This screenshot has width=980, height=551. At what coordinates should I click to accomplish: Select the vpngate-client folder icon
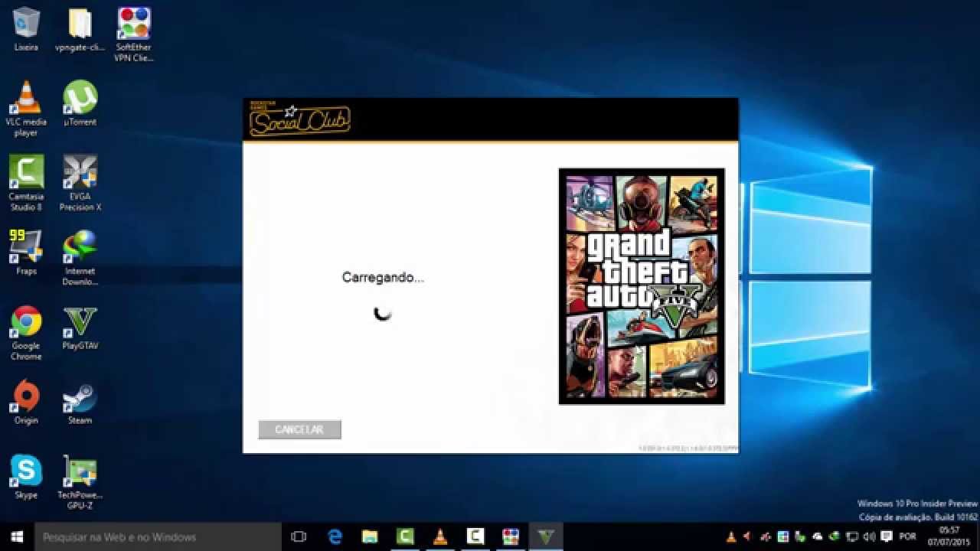point(80,30)
